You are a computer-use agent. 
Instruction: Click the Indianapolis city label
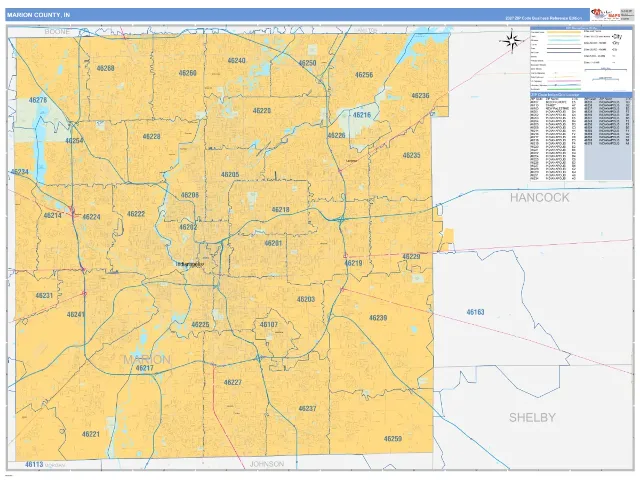click(190, 264)
